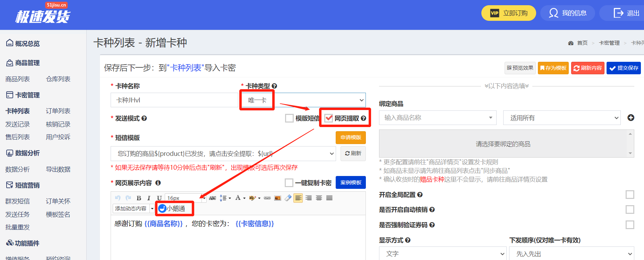The width and height of the screenshot is (644, 260).
Task: Uncheck the 网页提取 checkbox
Action: [x=329, y=118]
